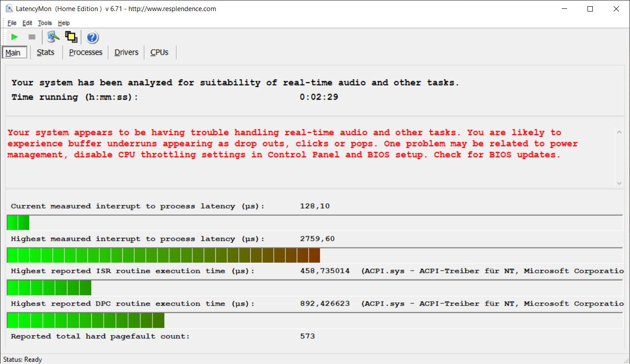
Task: Click the message box scroll down arrow
Action: click(x=619, y=183)
